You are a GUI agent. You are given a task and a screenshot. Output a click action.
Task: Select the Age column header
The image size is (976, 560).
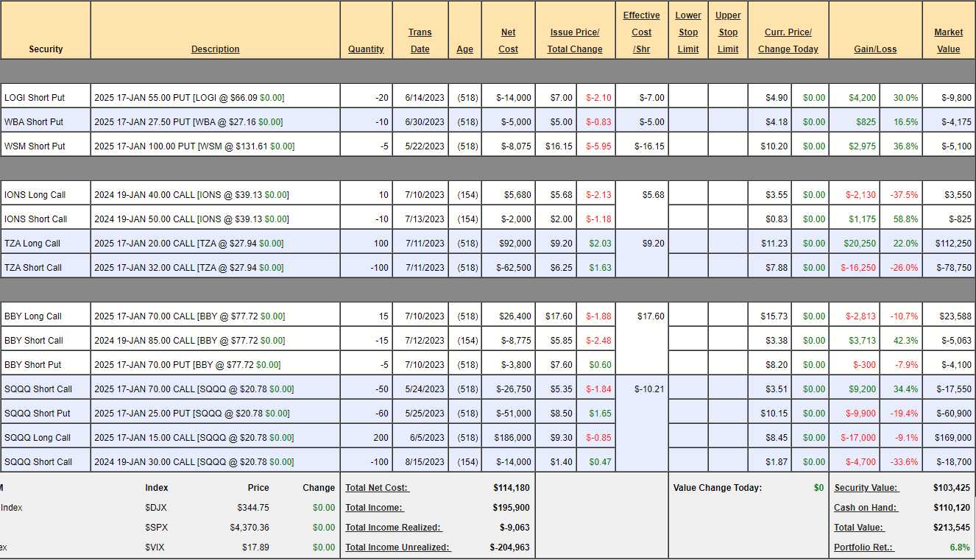(x=464, y=49)
